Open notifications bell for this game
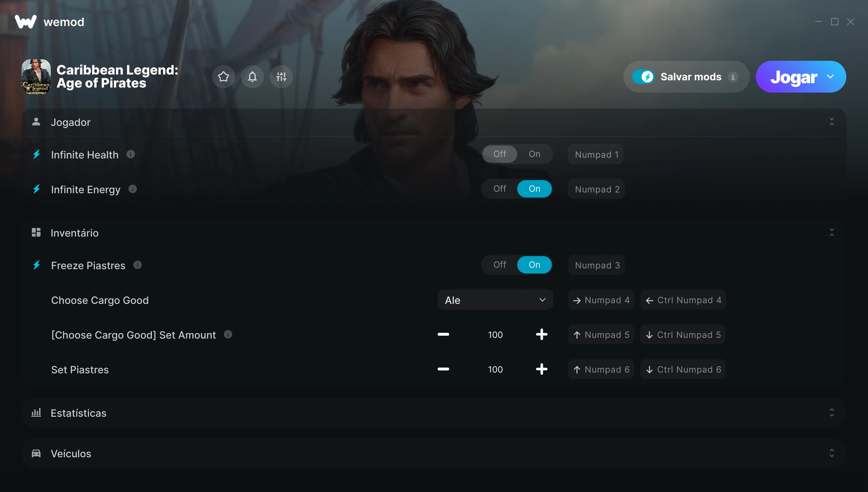Image resolution: width=868 pixels, height=492 pixels. click(x=252, y=77)
